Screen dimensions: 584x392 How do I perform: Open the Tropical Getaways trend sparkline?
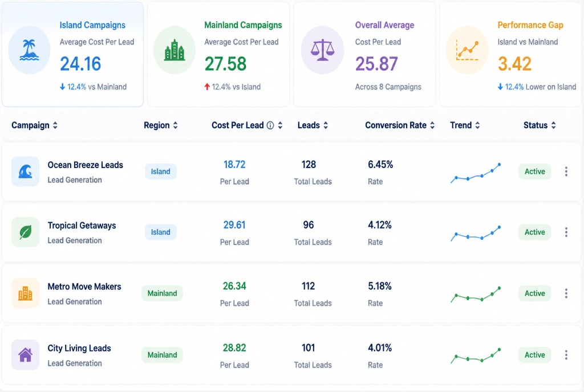point(476,234)
